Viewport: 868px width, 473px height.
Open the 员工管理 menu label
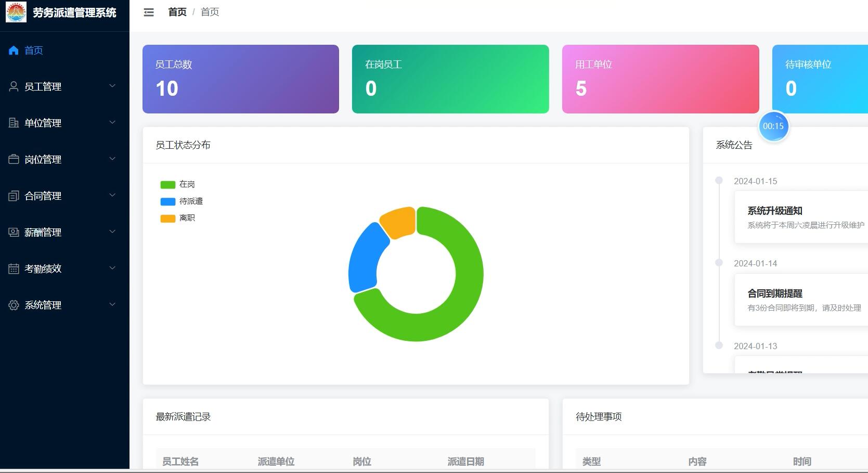tap(43, 86)
